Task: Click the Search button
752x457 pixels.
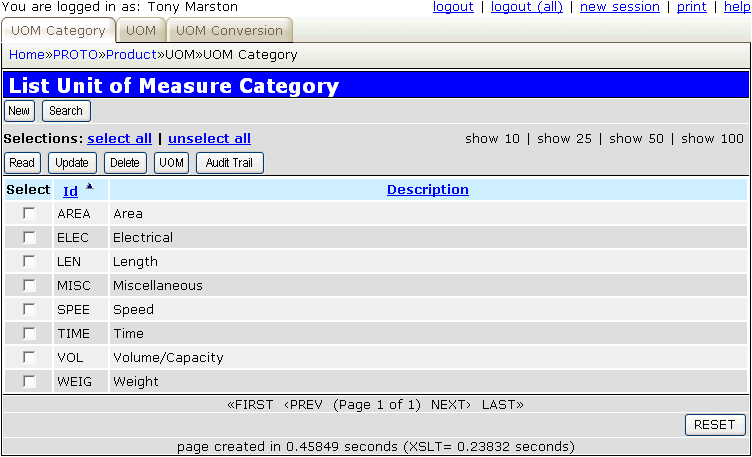Action: coord(67,111)
